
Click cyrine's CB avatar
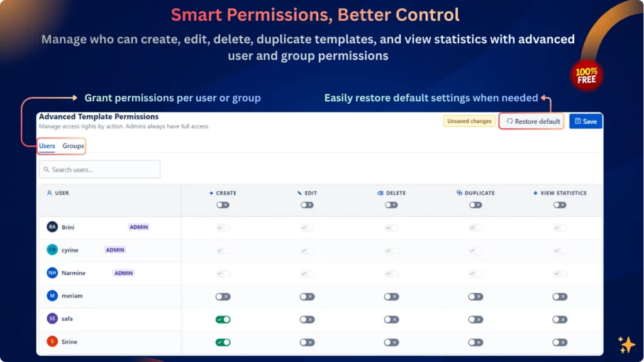(52, 250)
